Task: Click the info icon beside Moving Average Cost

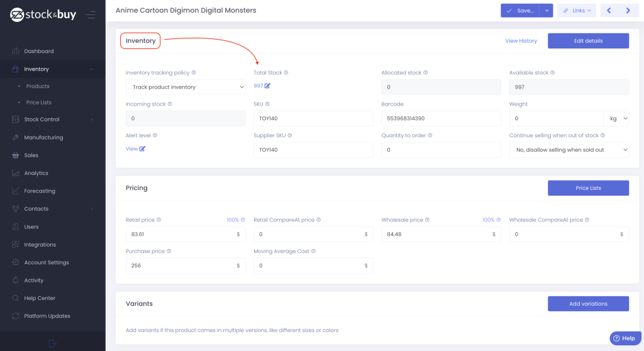Action: tap(313, 251)
